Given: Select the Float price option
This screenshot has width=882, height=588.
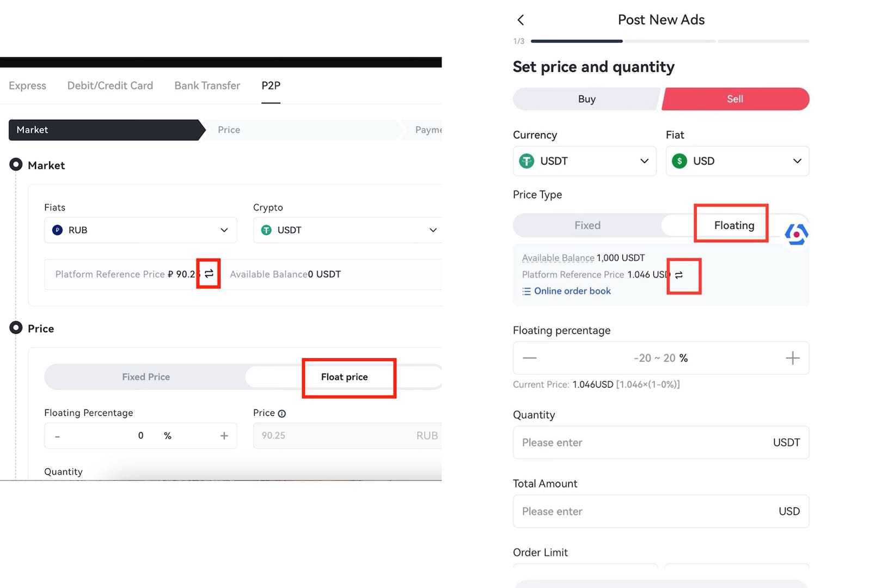Looking at the screenshot, I should pos(344,377).
